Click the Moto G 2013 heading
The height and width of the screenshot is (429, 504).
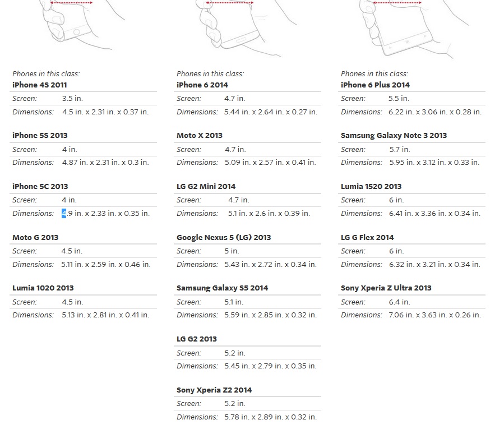tap(35, 237)
